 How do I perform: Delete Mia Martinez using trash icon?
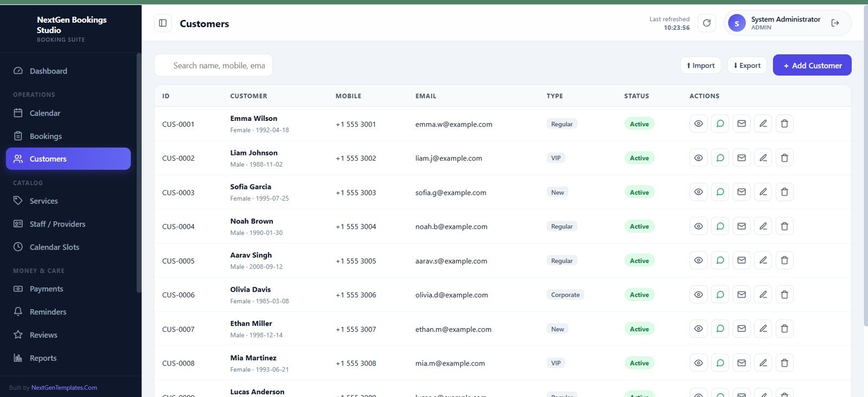(784, 363)
